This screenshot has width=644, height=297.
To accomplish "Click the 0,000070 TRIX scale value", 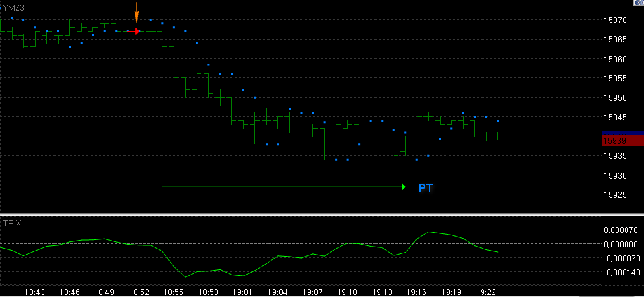I will pyautogui.click(x=621, y=230).
